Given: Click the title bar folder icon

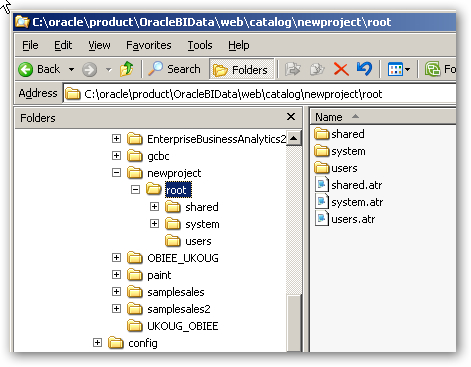Looking at the screenshot, I should pyautogui.click(x=22, y=22).
